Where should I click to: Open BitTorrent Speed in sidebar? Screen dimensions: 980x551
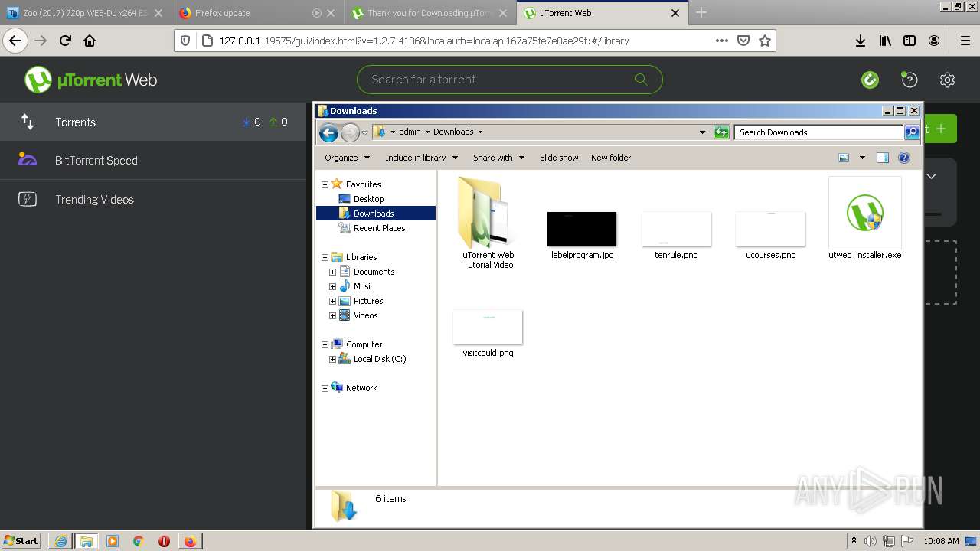coord(153,160)
